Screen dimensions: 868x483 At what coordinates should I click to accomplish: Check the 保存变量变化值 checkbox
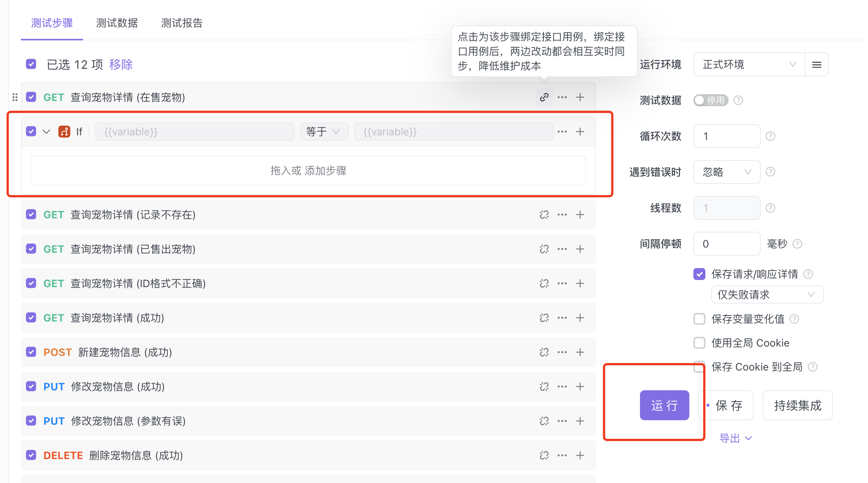click(699, 319)
